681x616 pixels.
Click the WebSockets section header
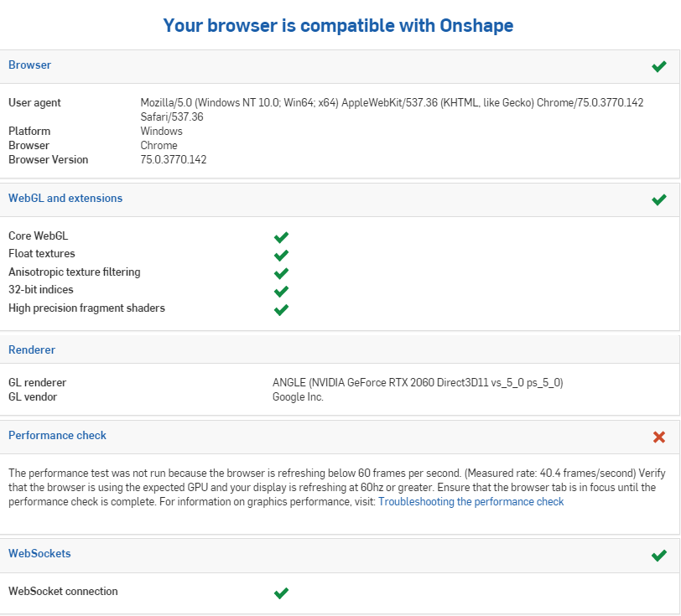click(39, 554)
